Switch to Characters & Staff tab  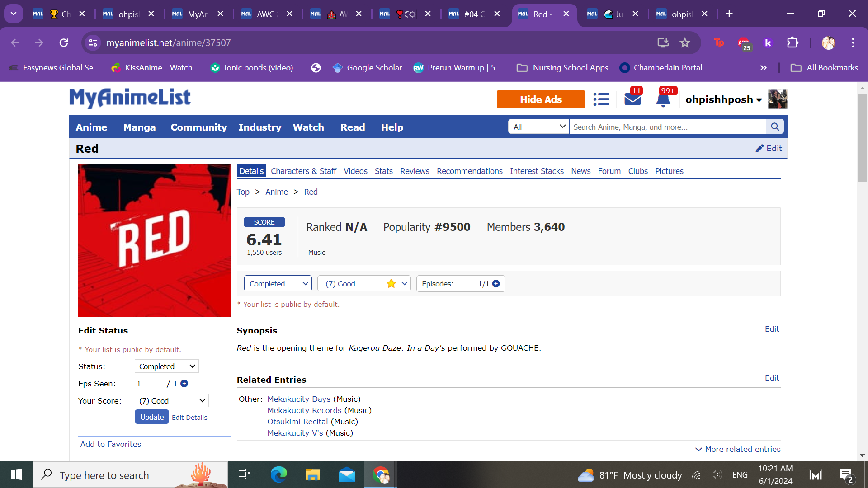(x=303, y=171)
